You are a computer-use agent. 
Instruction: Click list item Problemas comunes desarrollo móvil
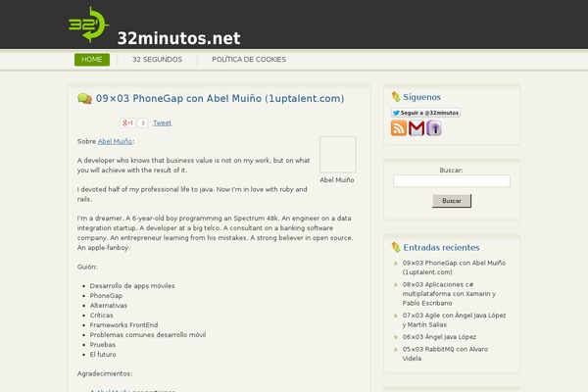148,334
